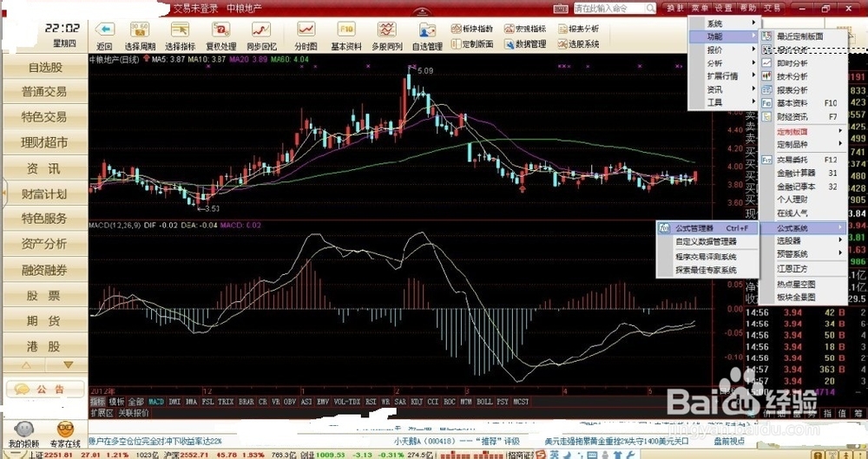This screenshot has height=459, width=868.
Task: Expand 功能 submenu
Action: pos(724,36)
